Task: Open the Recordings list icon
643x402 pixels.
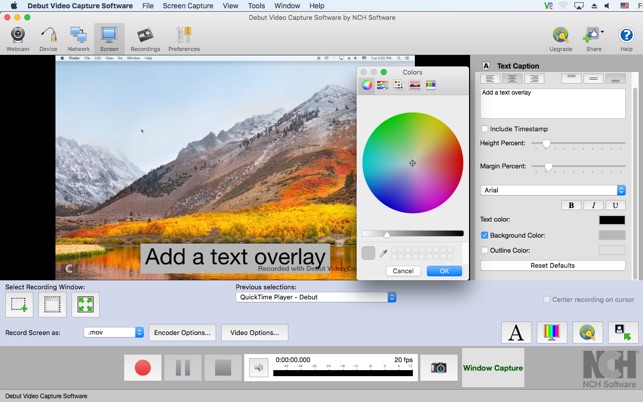Action: click(145, 39)
